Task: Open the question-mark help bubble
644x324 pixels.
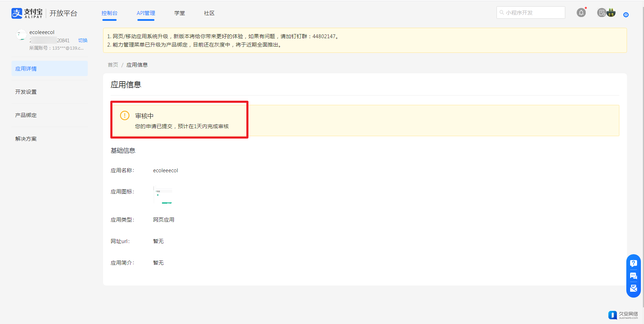Action: (x=633, y=263)
